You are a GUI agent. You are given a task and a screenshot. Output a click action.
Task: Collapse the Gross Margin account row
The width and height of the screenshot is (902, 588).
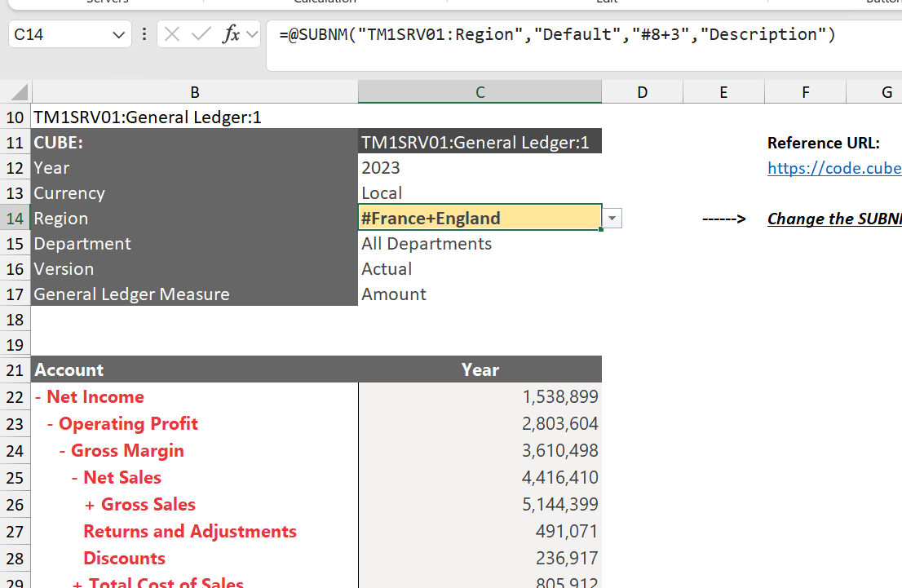(62, 451)
